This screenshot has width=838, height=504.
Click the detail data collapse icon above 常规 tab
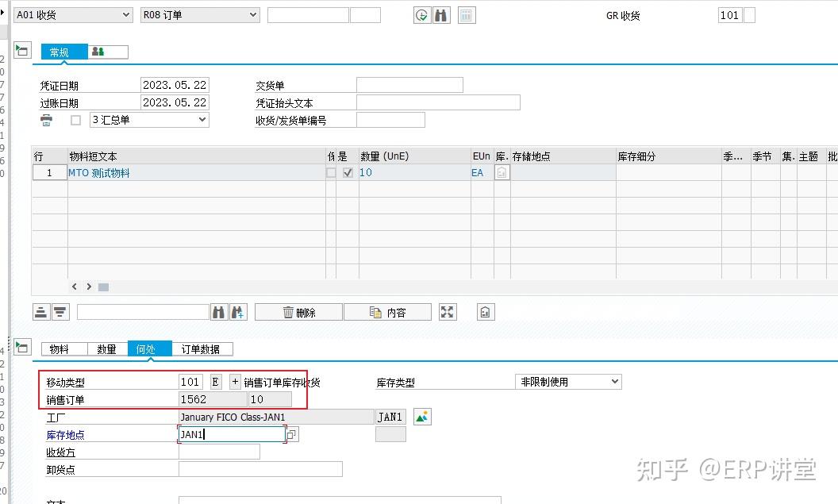pos(22,49)
